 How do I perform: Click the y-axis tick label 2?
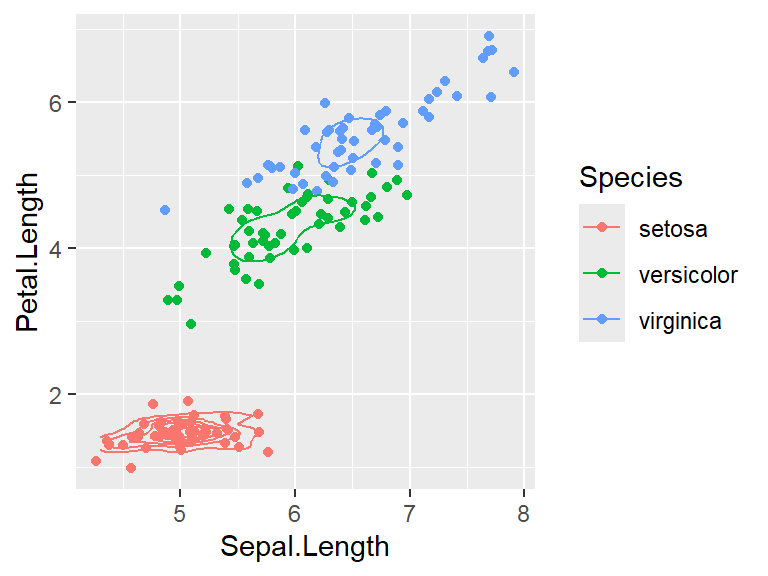click(x=57, y=394)
